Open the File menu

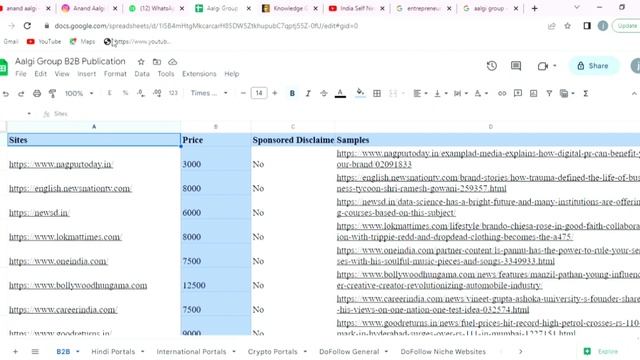coord(21,74)
